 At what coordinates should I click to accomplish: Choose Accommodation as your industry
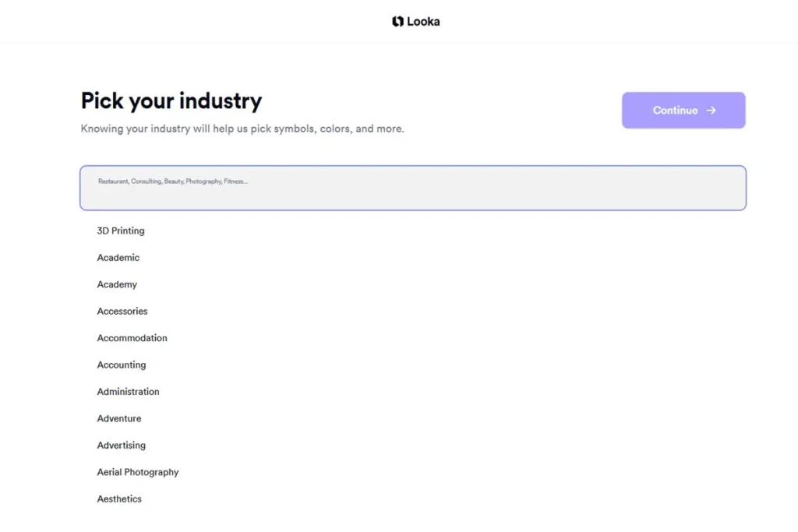(132, 338)
